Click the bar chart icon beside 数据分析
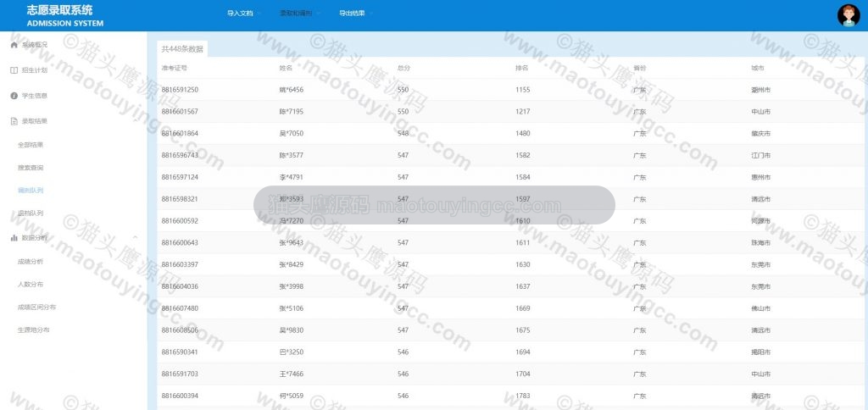The width and height of the screenshot is (868, 410). tap(14, 238)
